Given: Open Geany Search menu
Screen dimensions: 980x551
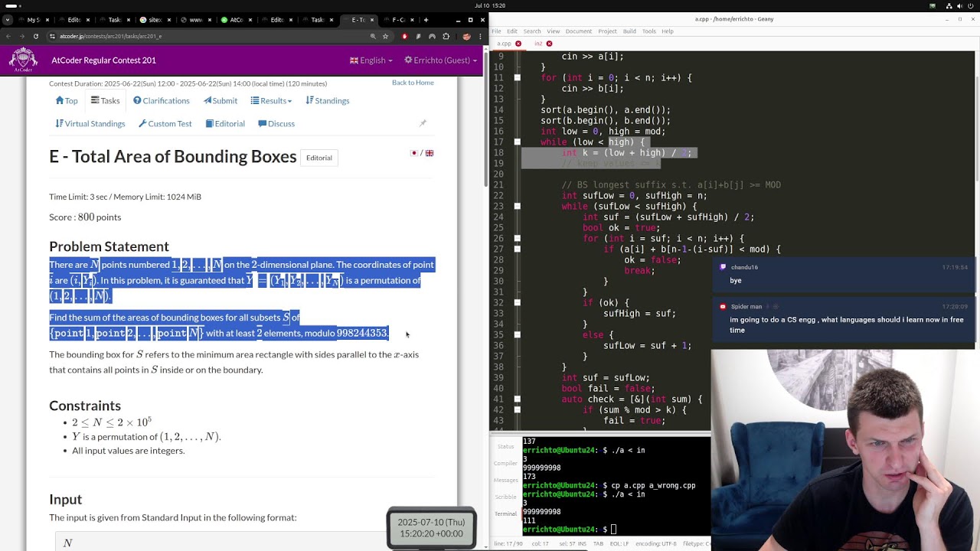Looking at the screenshot, I should [x=532, y=31].
